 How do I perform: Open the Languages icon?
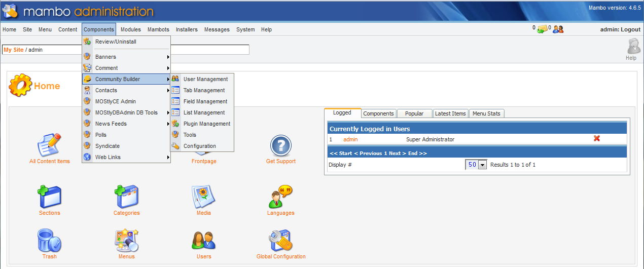[x=280, y=197]
